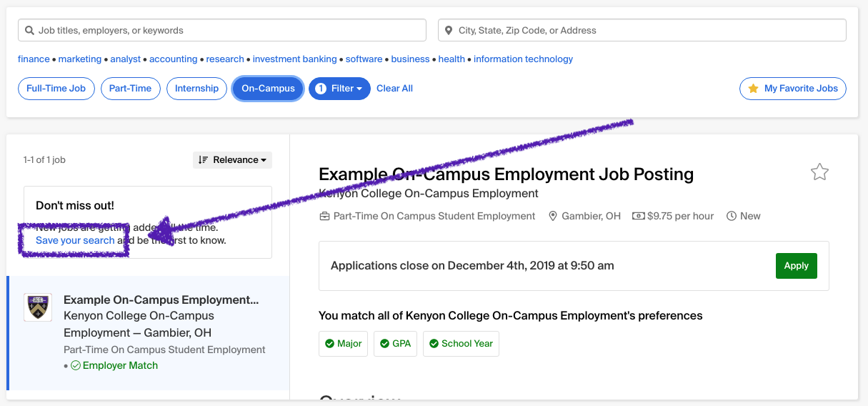Open the Example On-Campus Employment job card

tap(148, 333)
